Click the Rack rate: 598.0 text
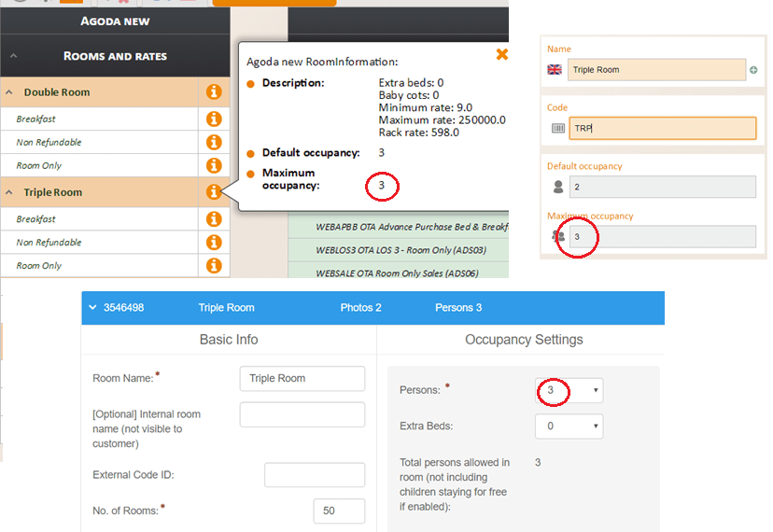773x532 pixels. pyautogui.click(x=418, y=133)
